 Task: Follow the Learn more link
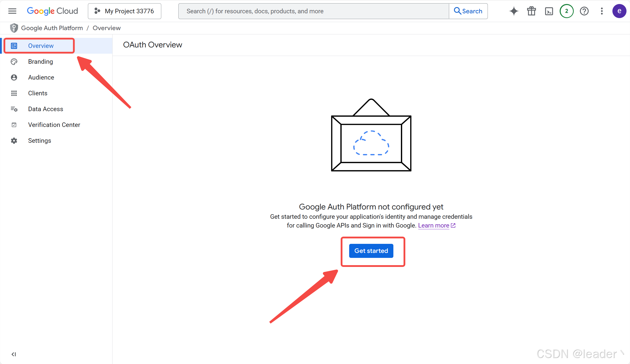pyautogui.click(x=434, y=225)
